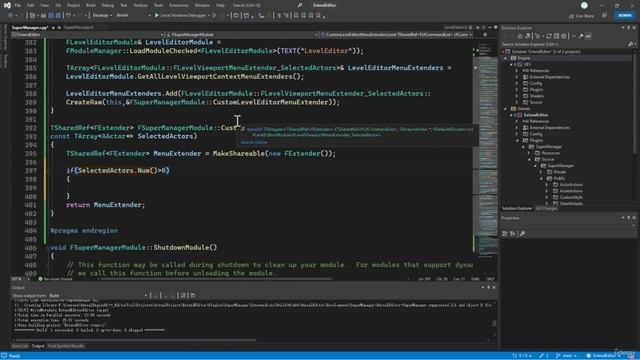Click in Search Solution Explorer field
Image resolution: width=640 pixels, height=360 pixels.
[563, 44]
